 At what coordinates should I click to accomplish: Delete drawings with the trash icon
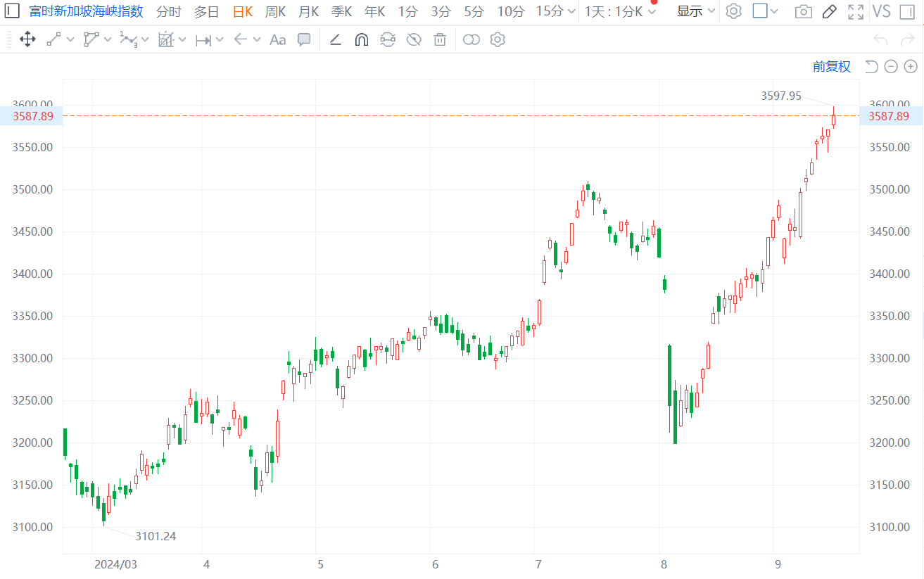click(x=440, y=39)
